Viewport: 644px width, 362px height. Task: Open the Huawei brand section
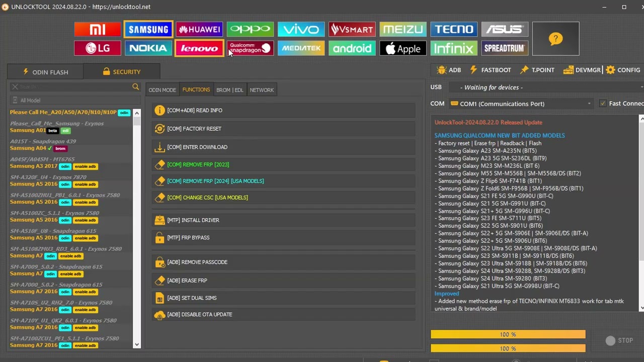199,29
